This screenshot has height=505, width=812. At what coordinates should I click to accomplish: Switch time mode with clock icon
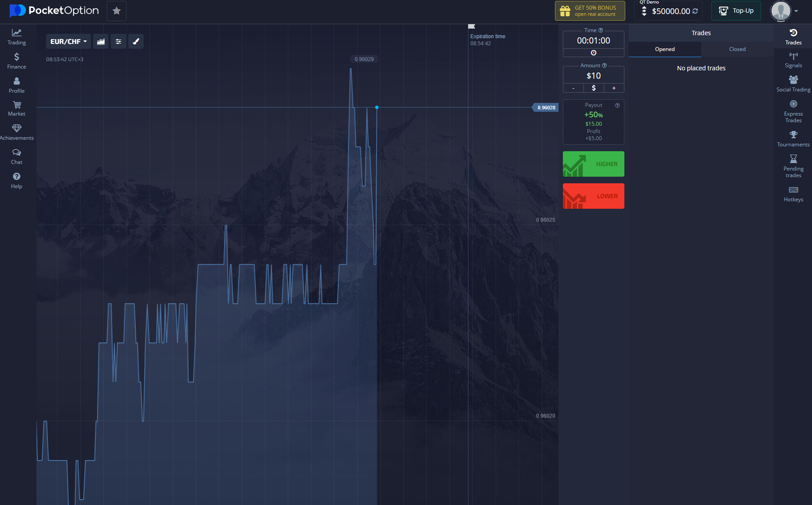click(x=594, y=53)
